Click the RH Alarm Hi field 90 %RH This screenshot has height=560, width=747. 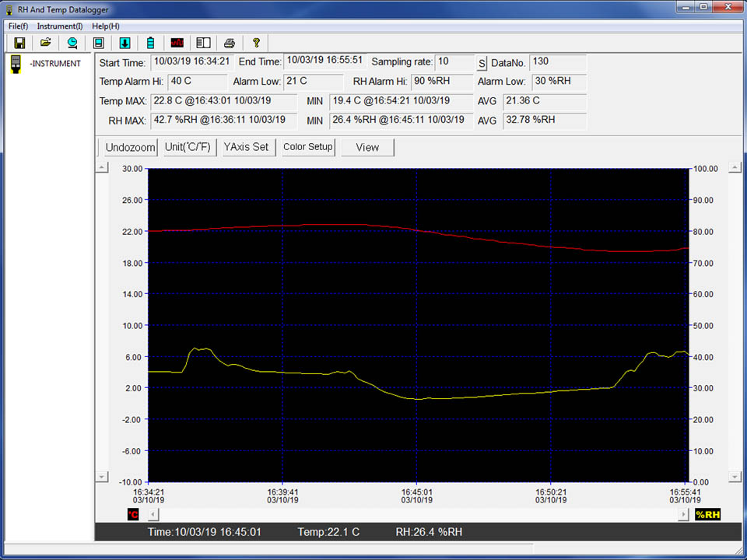click(442, 82)
